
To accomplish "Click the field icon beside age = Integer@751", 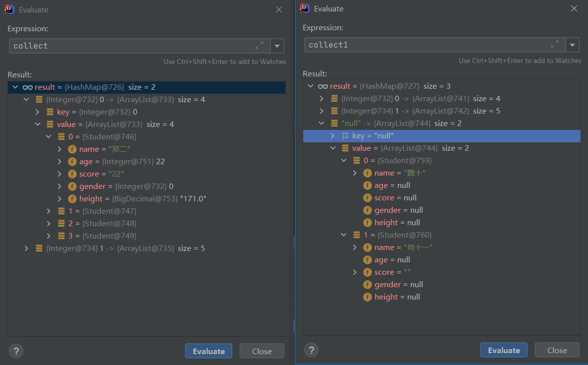I will (72, 162).
